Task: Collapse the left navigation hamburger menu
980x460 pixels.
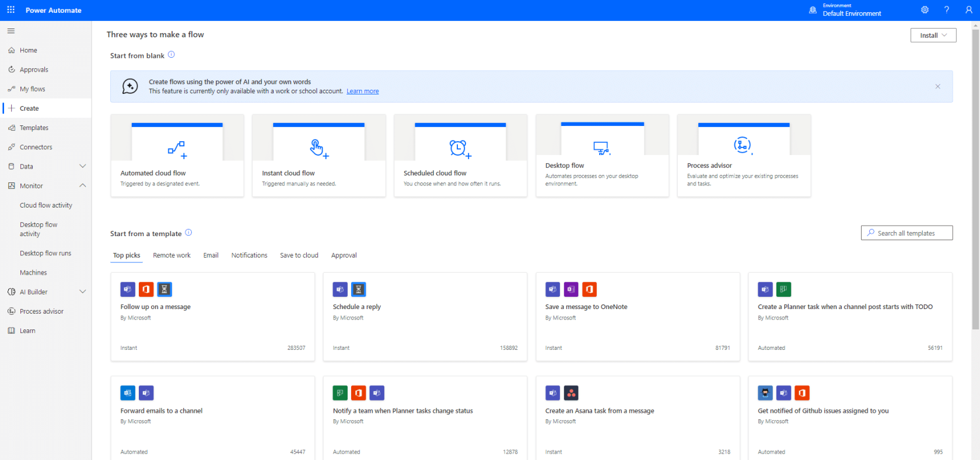Action: pyautogui.click(x=11, y=31)
